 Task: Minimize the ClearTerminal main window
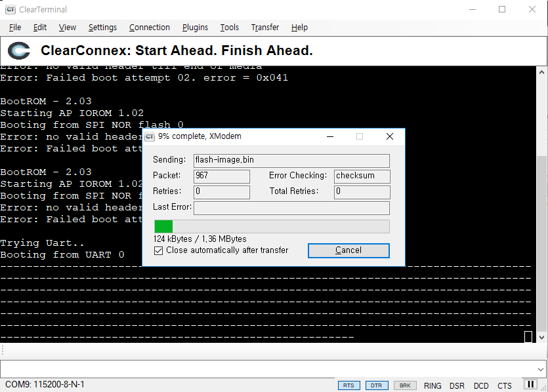[x=473, y=9]
